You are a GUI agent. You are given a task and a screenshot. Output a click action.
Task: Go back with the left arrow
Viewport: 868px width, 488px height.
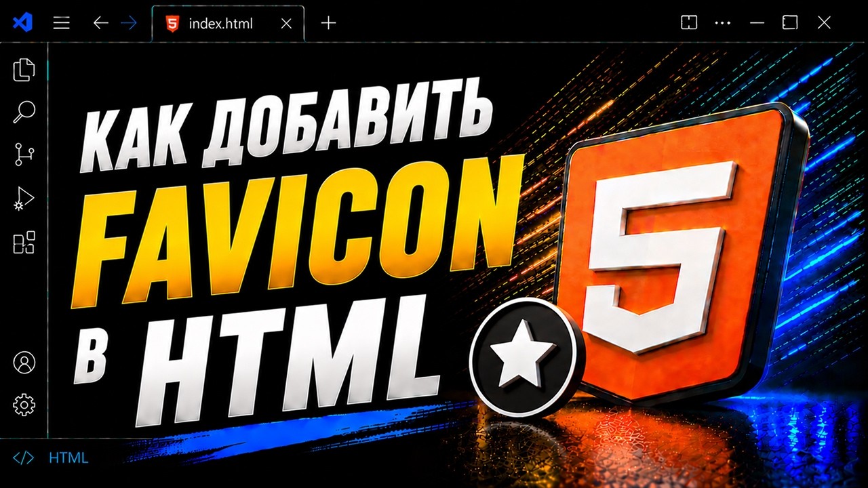coord(100,23)
